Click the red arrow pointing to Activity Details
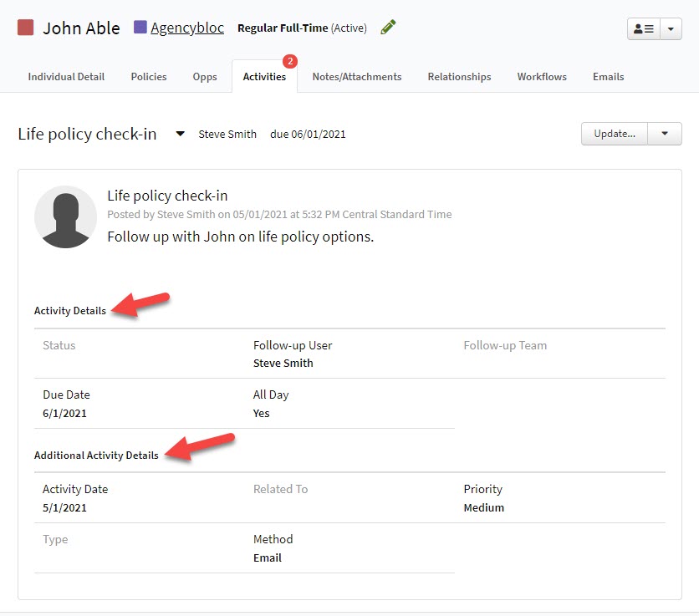699x616 pixels. tap(142, 304)
